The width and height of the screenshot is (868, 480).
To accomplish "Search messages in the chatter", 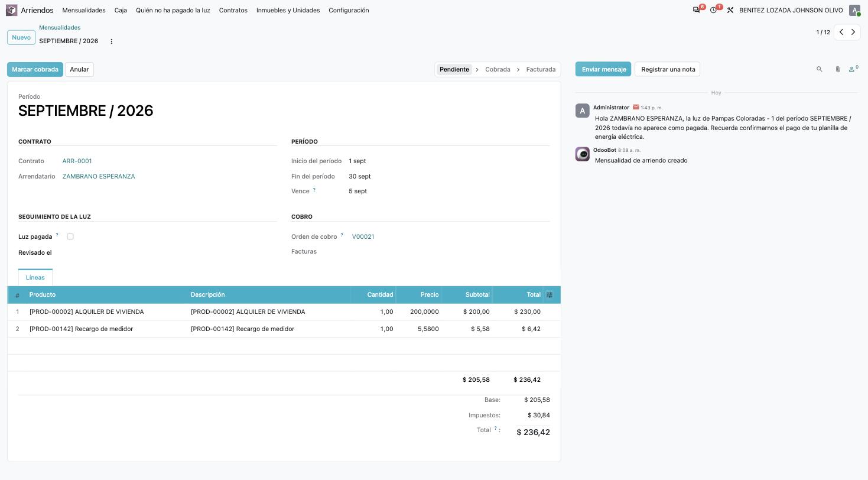I will 820,69.
